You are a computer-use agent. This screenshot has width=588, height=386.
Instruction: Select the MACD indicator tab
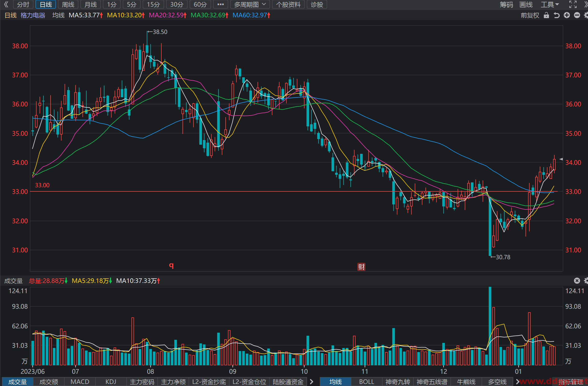click(x=80, y=382)
